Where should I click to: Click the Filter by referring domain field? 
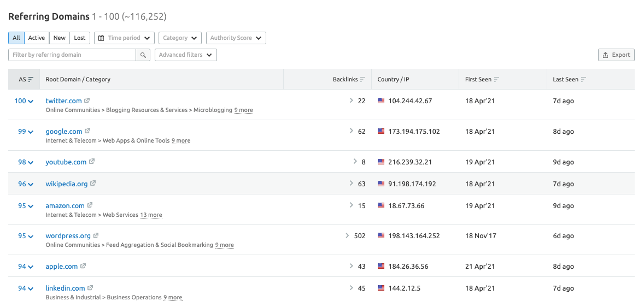[72, 55]
